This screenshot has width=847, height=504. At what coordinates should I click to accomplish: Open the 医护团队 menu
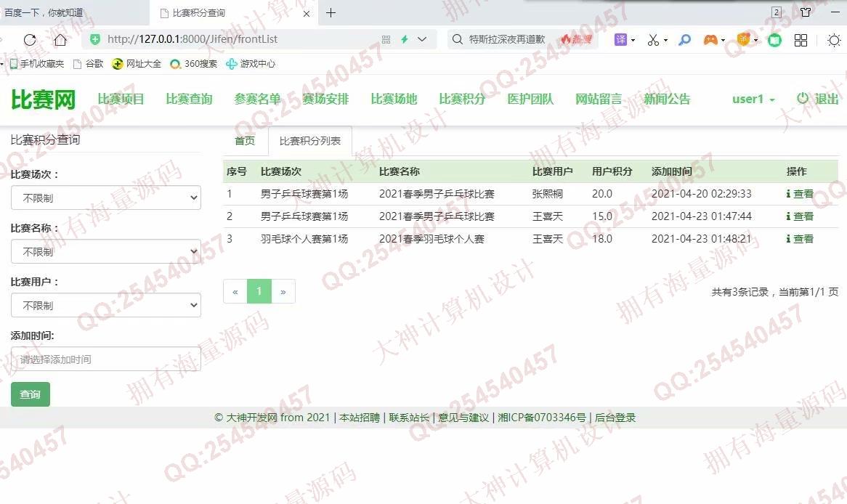tap(530, 99)
